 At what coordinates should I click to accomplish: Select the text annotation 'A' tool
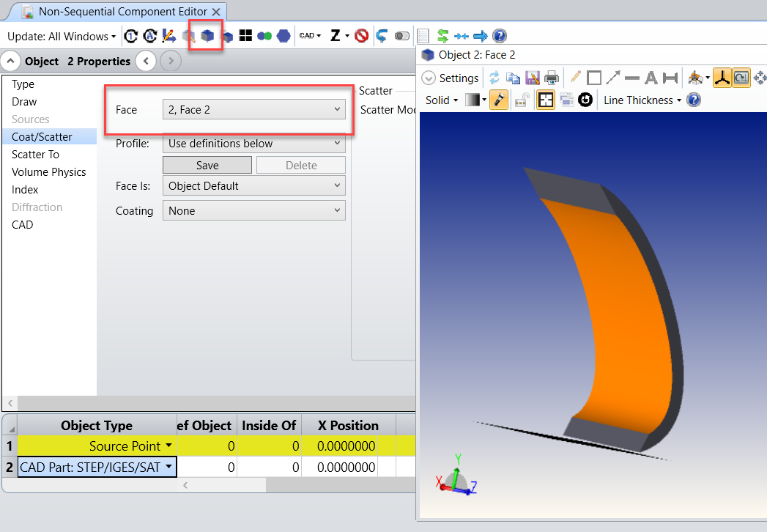point(651,78)
